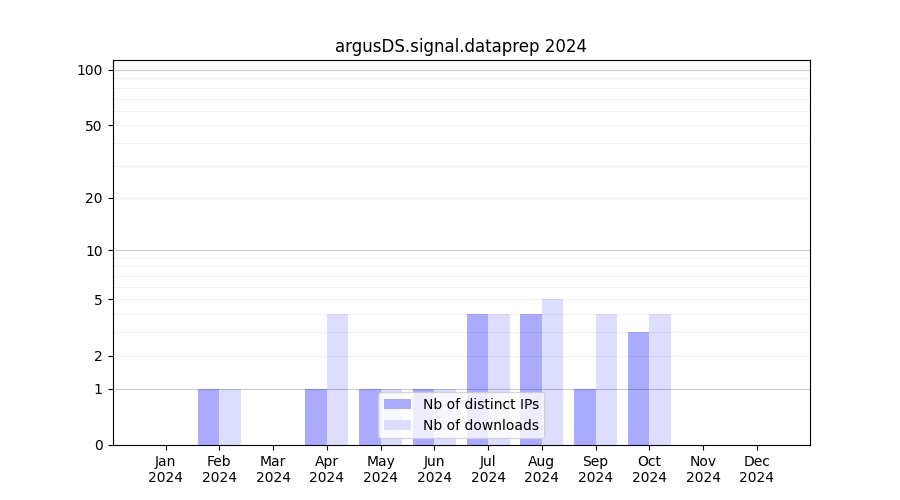900x500 pixels.
Task: Click the light blue downloads legend swatch
Action: point(397,425)
